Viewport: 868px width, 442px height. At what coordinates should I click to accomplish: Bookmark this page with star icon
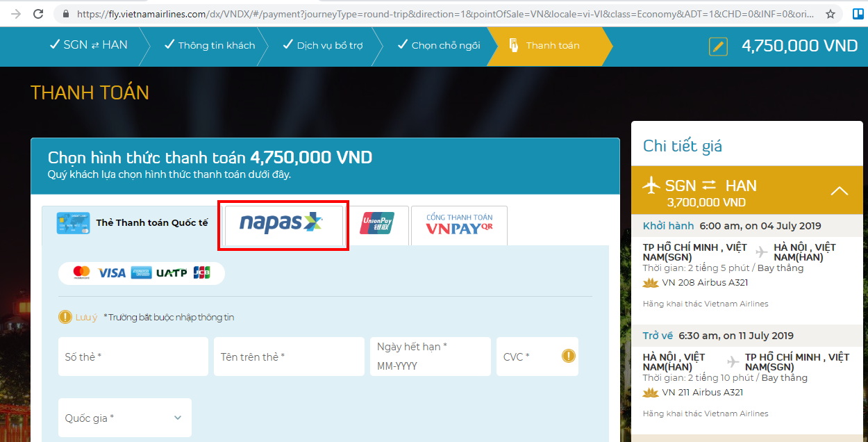coord(831,14)
